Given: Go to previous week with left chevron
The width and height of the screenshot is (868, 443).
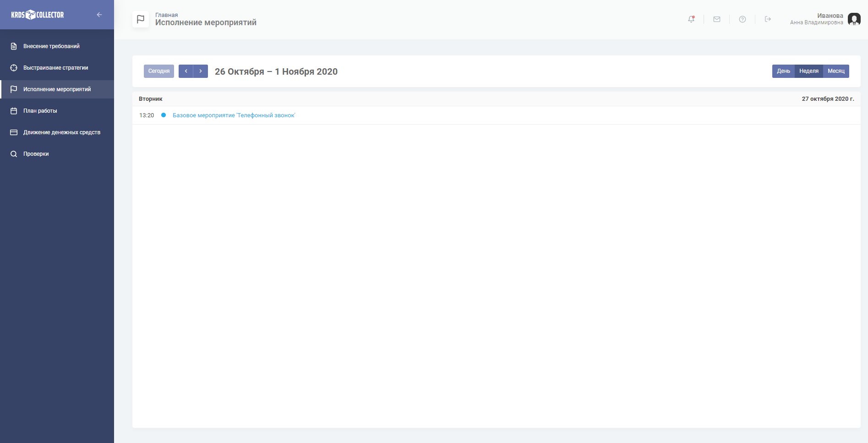Looking at the screenshot, I should click(186, 71).
